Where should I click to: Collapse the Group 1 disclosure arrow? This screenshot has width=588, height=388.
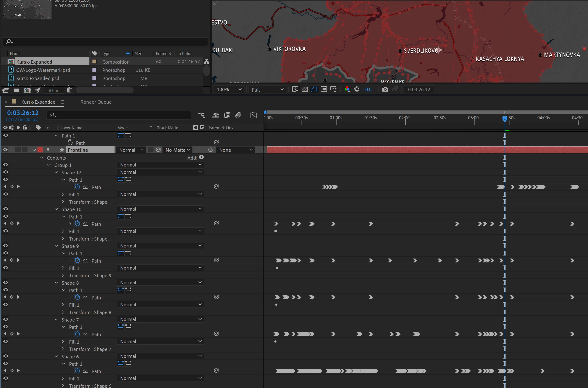(49, 165)
